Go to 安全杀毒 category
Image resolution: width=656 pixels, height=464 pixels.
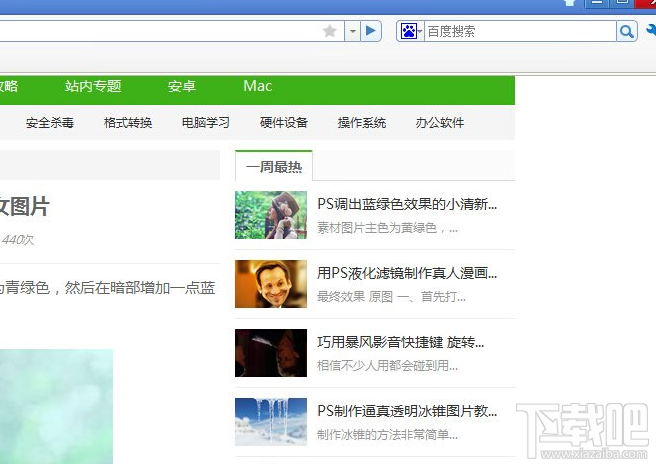tap(50, 123)
